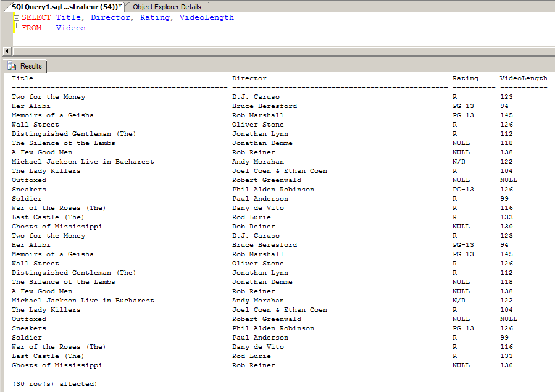Click the first 'Rod Lurie' director cell
Image resolution: width=555 pixels, height=392 pixels.
(x=251, y=217)
